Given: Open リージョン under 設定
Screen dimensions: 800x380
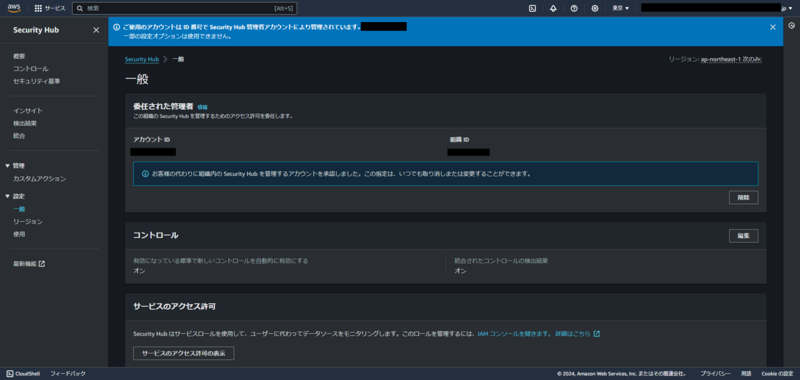Looking at the screenshot, I should coord(28,222).
